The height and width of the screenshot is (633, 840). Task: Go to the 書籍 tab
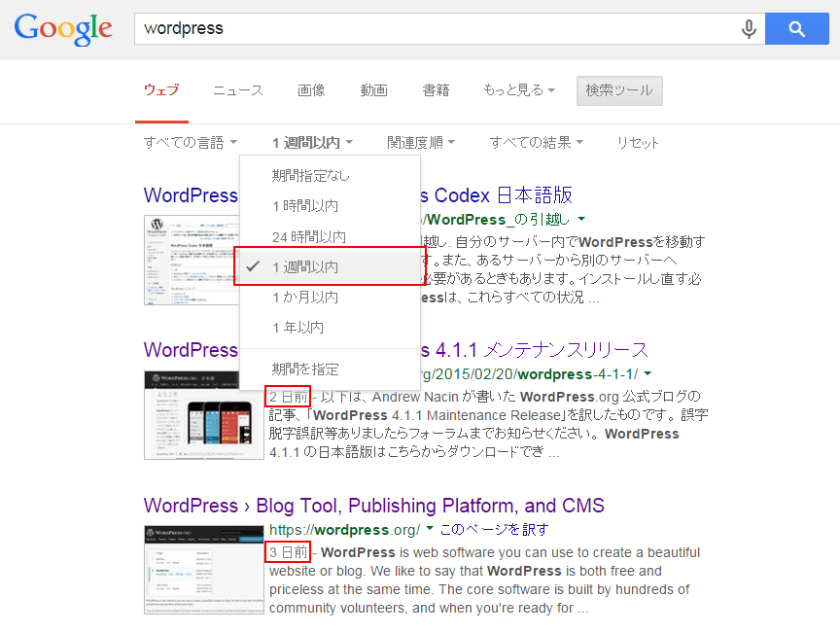pos(437,90)
